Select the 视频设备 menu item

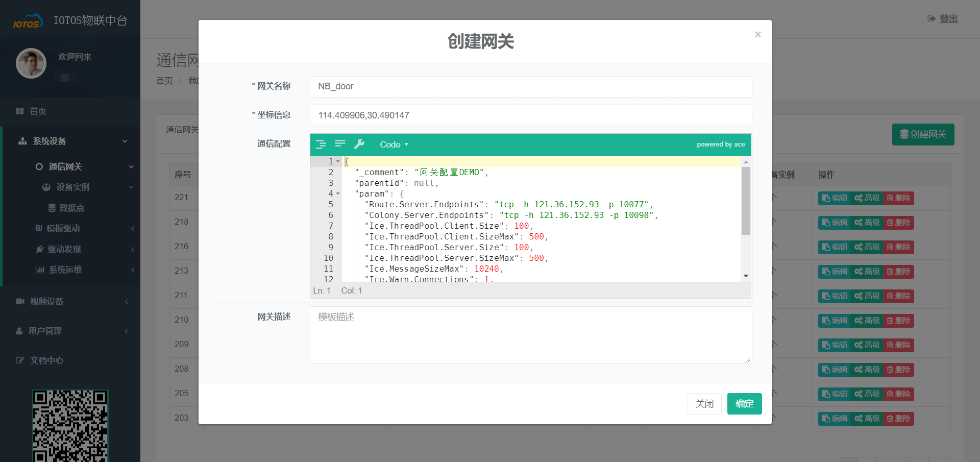(x=46, y=301)
